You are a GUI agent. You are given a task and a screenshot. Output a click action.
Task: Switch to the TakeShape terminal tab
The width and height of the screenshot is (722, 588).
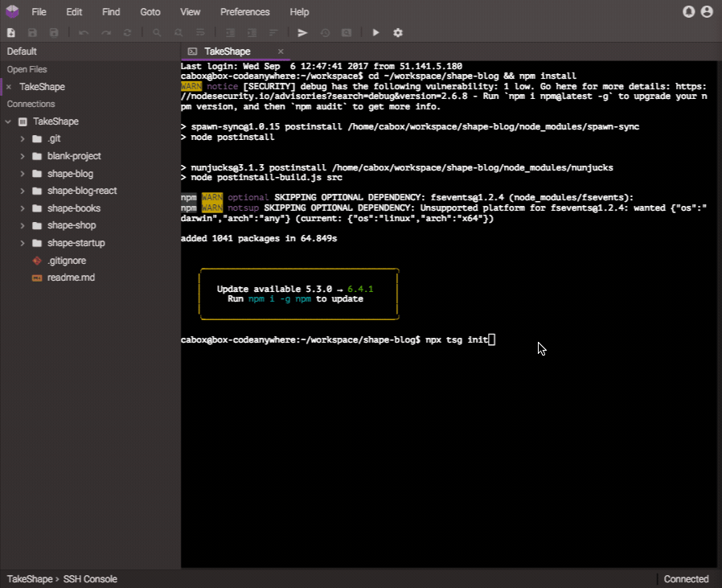pos(236,51)
